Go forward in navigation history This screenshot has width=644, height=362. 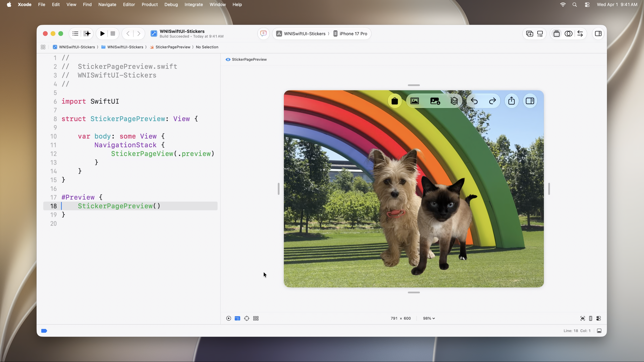(139, 33)
